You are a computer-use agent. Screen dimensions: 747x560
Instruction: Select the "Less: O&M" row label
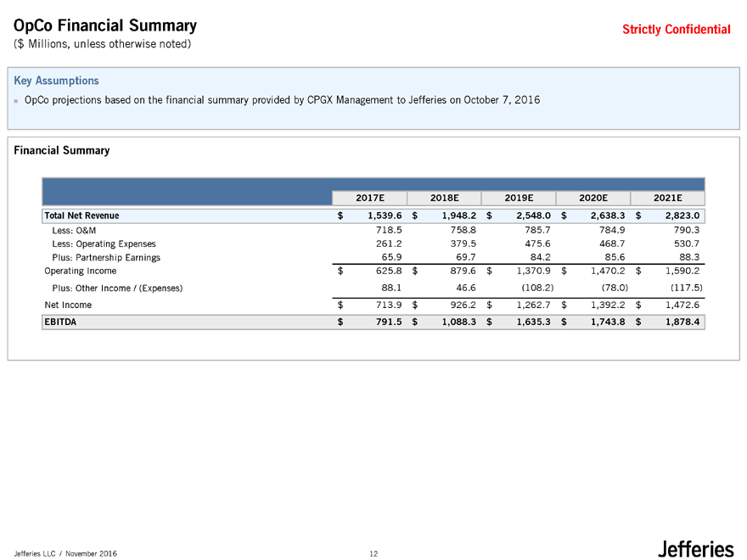point(73,230)
